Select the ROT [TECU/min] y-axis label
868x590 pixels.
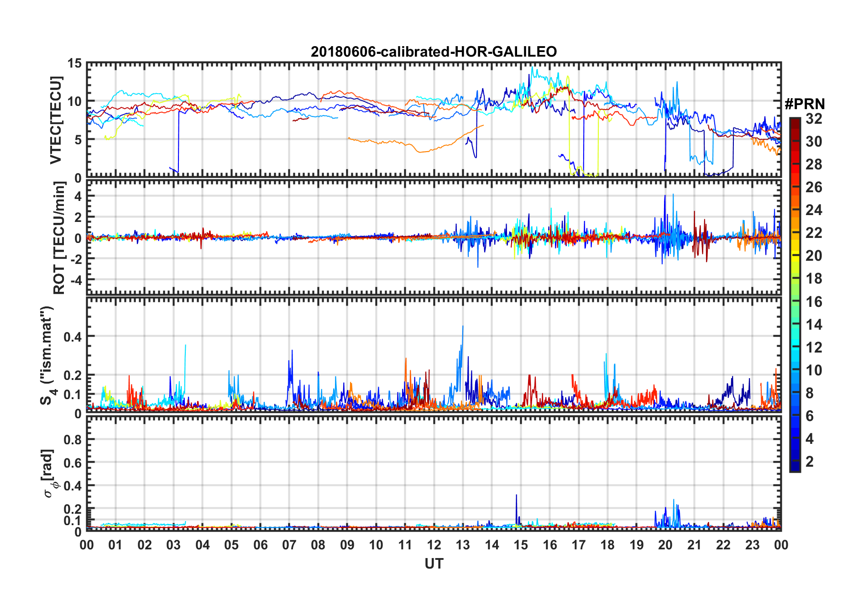pos(59,237)
